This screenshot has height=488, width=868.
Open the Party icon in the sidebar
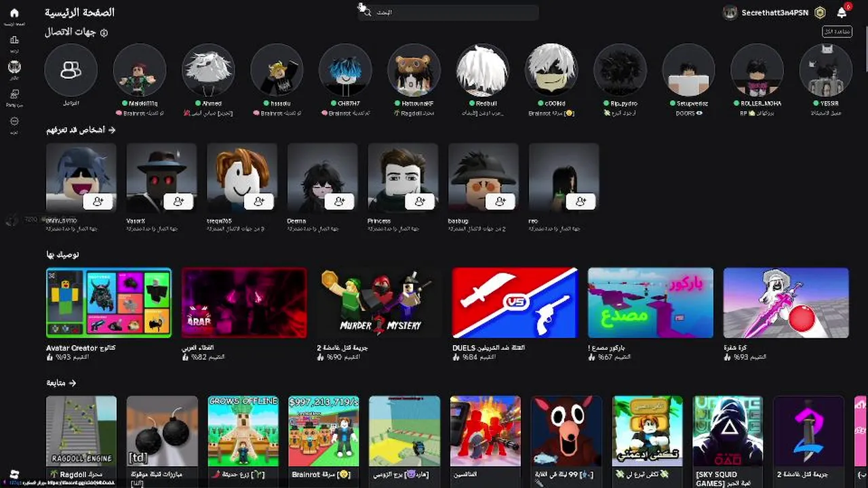pos(14,94)
